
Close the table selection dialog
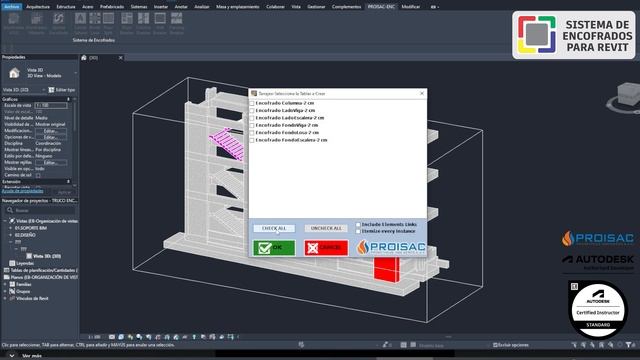(x=422, y=93)
